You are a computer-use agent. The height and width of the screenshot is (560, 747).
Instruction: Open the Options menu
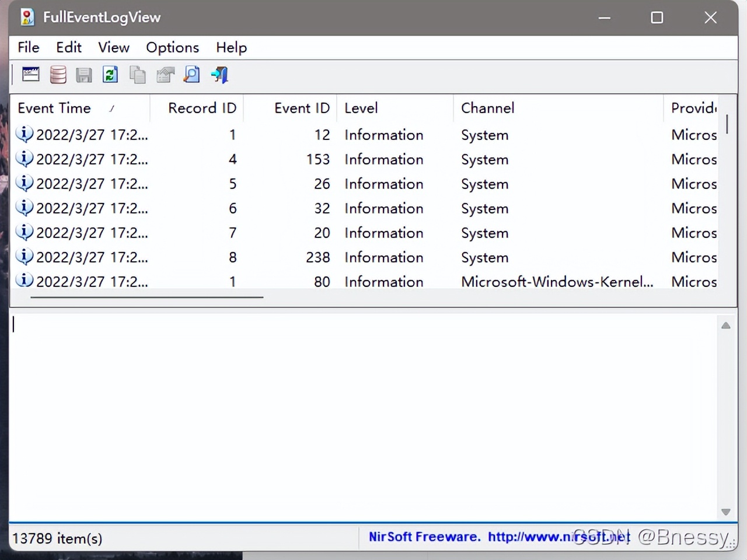[x=172, y=47]
